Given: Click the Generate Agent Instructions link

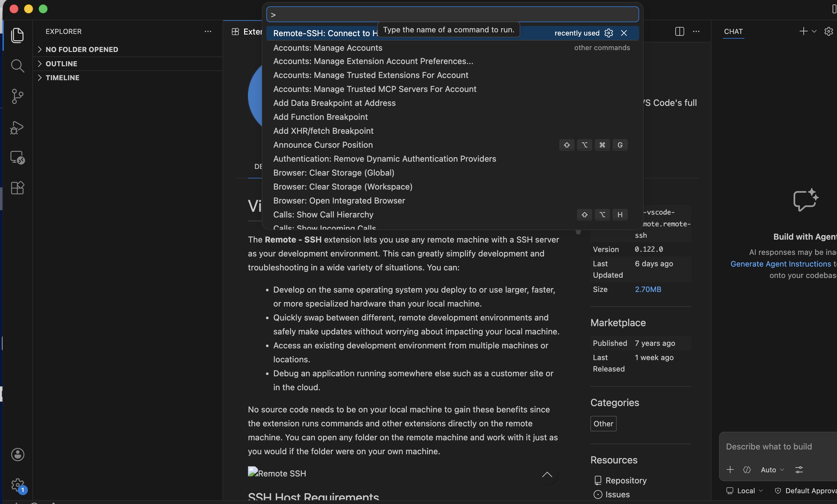Looking at the screenshot, I should [781, 264].
